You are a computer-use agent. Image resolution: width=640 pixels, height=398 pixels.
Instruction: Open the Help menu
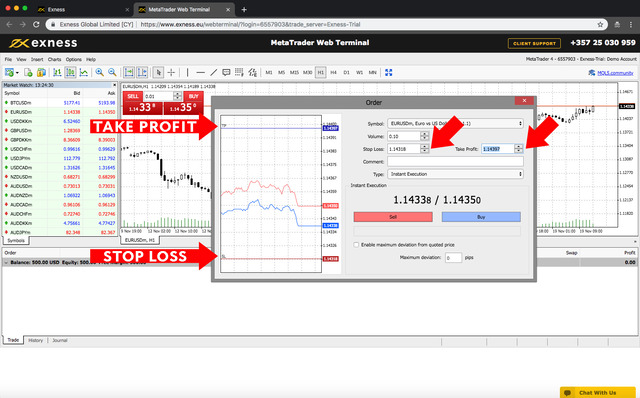pyautogui.click(x=91, y=59)
